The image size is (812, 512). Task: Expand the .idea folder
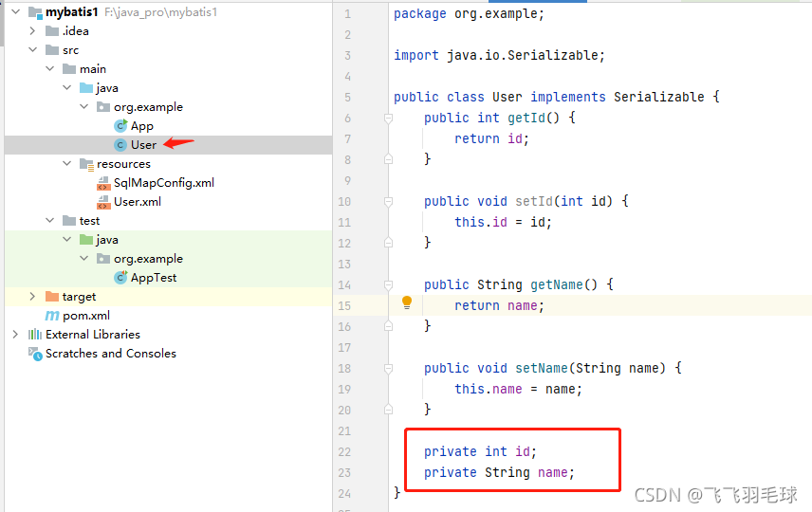(32, 30)
